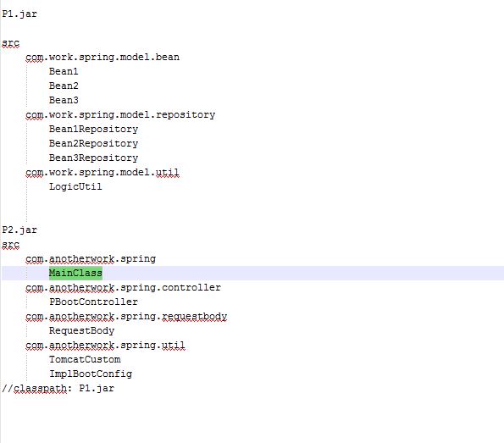Click the RequestBody entry
Viewport: 504px width, 443px height.
pyautogui.click(x=81, y=331)
